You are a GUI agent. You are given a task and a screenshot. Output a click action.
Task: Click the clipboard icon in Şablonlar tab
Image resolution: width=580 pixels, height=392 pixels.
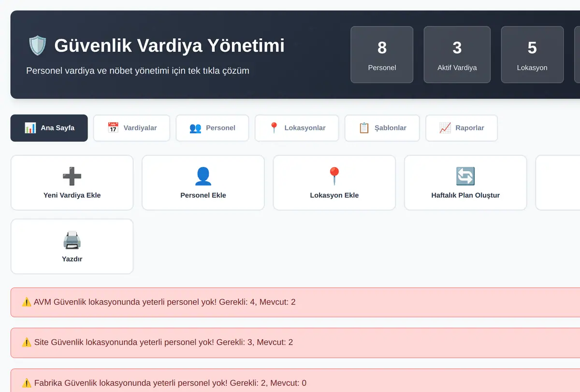(364, 128)
